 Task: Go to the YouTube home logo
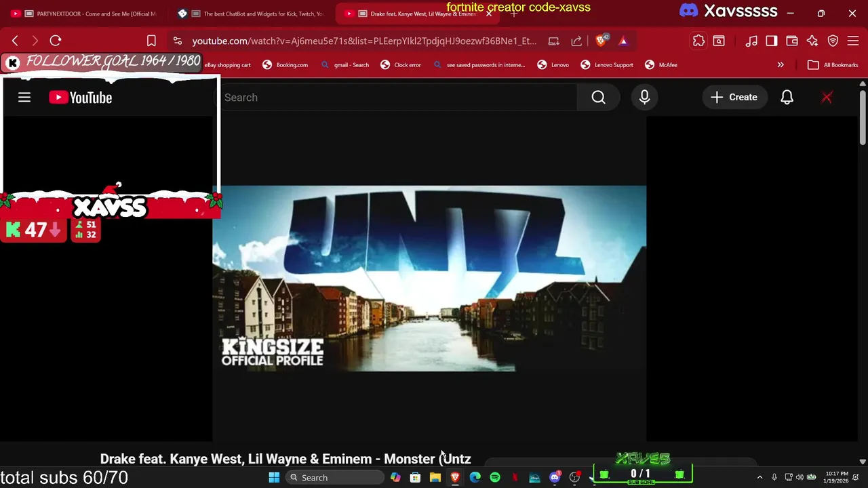tap(80, 98)
